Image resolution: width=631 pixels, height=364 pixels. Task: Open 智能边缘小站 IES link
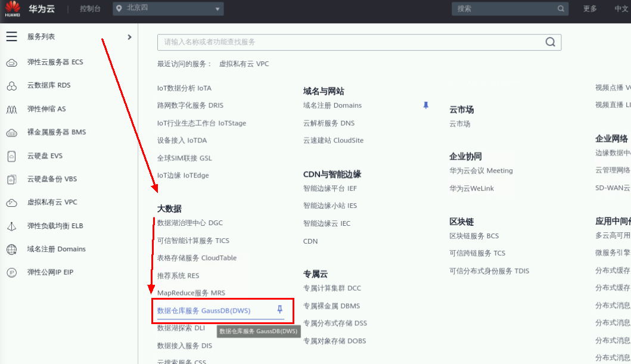tap(330, 206)
